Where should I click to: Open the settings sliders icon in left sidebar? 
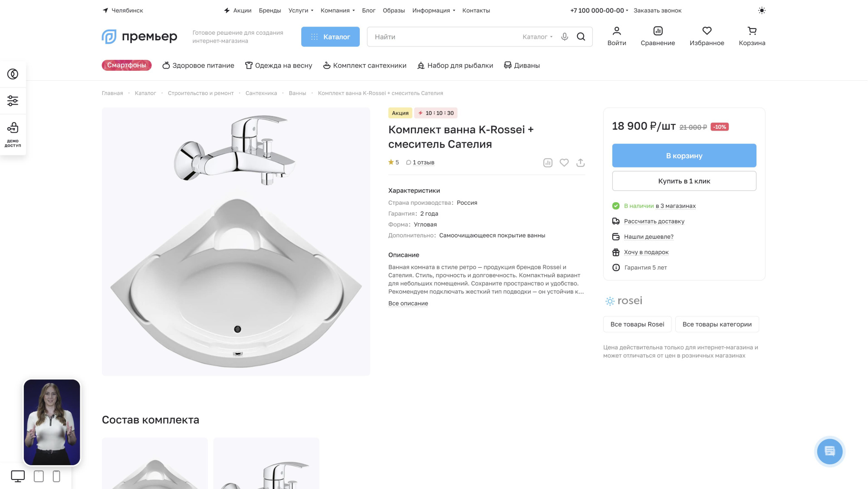tap(13, 101)
